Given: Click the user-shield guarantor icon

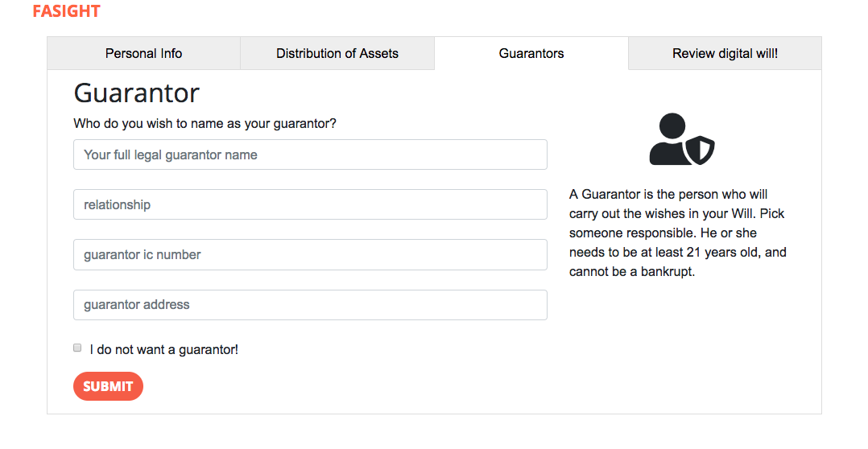Looking at the screenshot, I should coord(681,139).
